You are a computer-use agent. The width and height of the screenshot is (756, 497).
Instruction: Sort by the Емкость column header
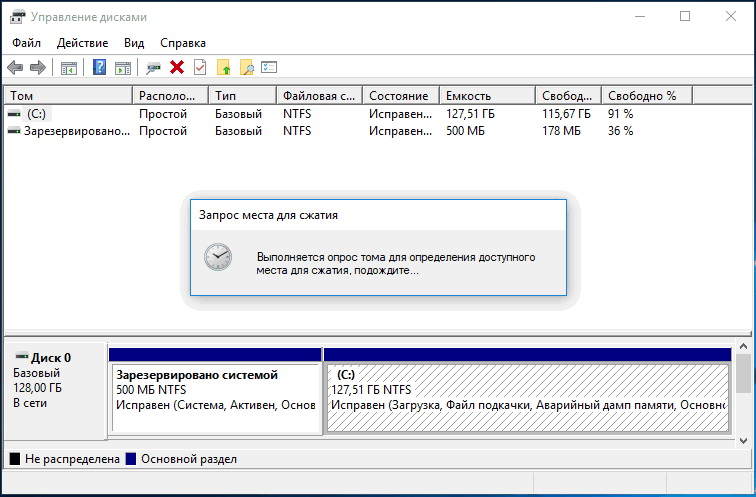tap(488, 95)
